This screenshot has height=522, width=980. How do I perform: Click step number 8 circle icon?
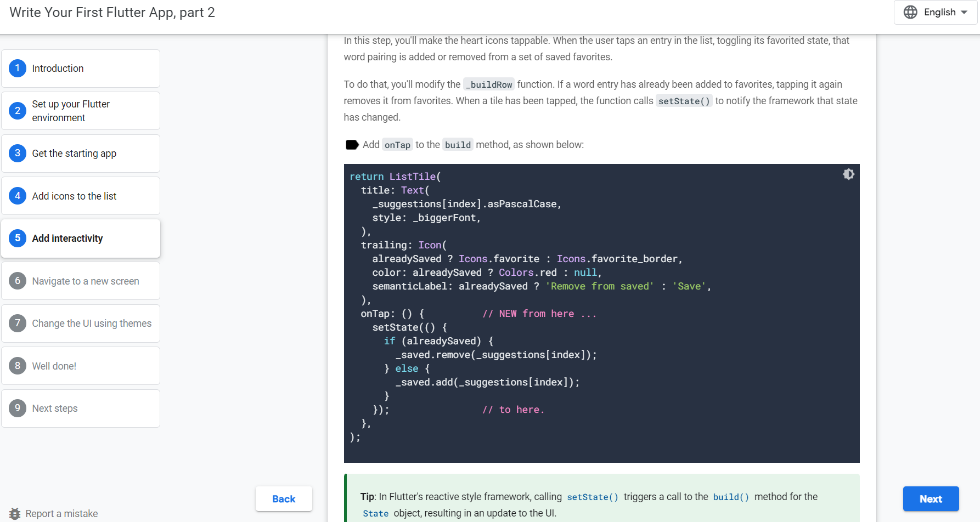(x=18, y=366)
